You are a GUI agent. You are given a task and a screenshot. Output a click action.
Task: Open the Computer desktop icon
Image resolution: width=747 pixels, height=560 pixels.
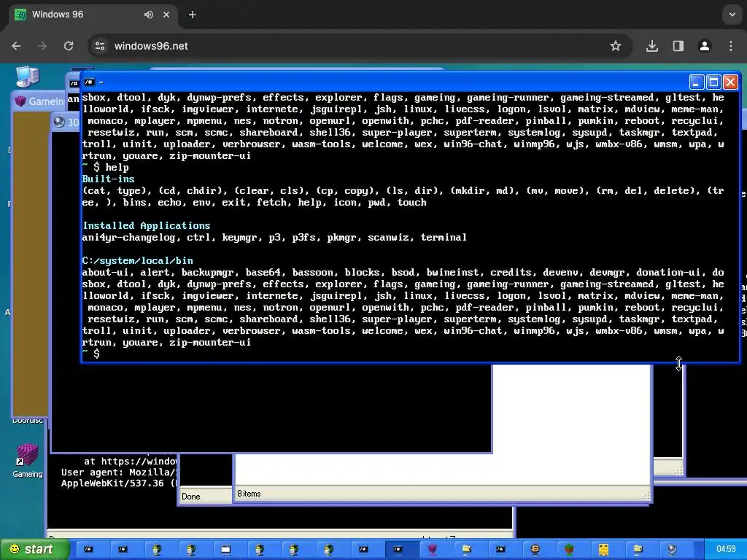pos(27,76)
